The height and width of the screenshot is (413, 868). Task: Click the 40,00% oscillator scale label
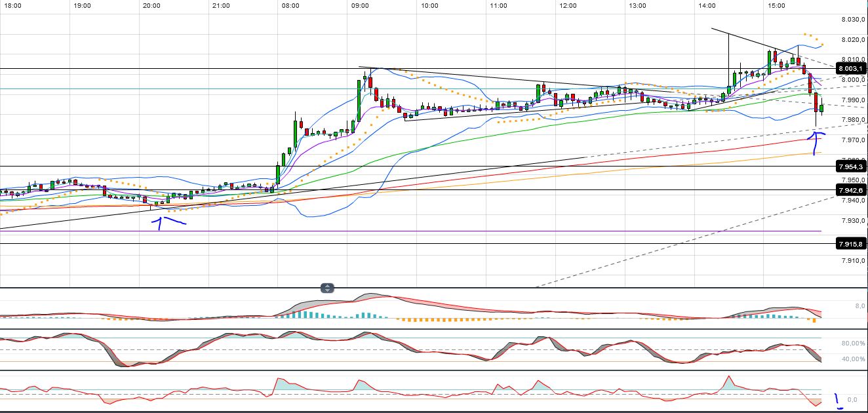click(852, 359)
